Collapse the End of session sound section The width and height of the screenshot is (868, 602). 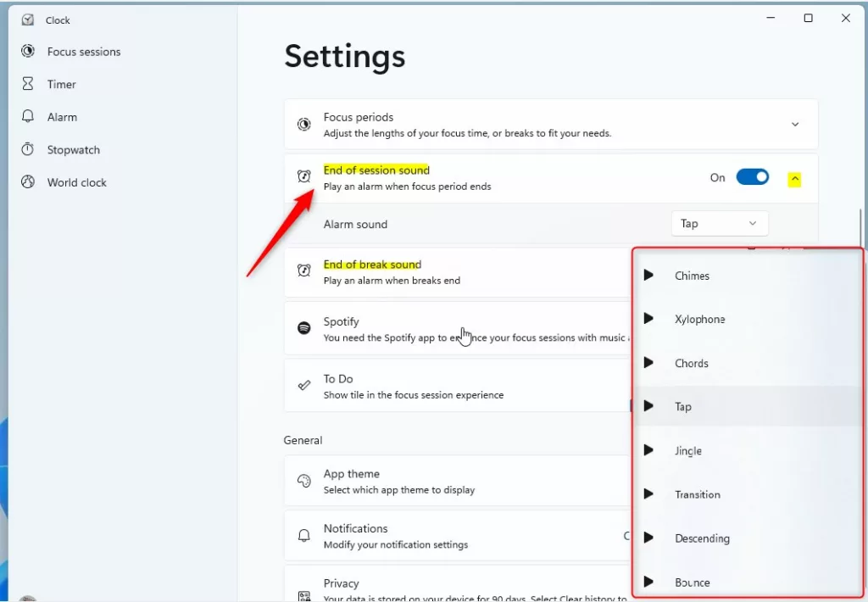pyautogui.click(x=794, y=179)
